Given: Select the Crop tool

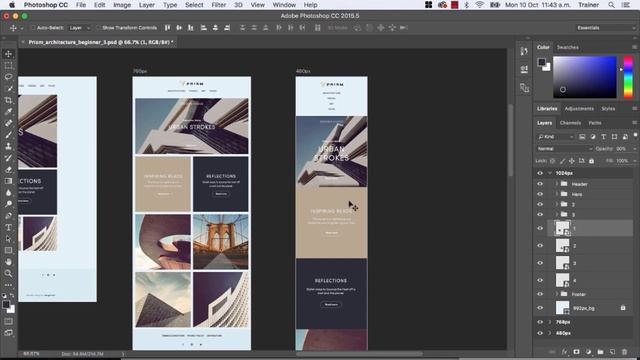Looking at the screenshot, I should [8, 100].
